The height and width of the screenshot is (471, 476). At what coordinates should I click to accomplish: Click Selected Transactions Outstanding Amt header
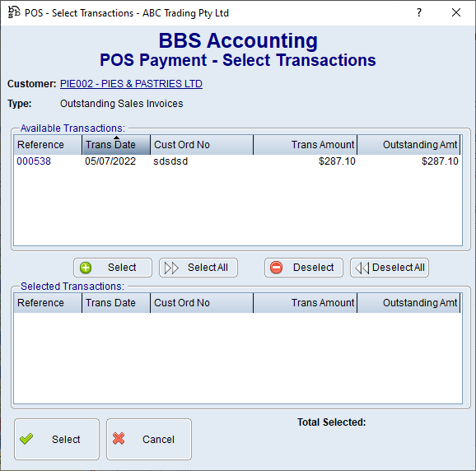pyautogui.click(x=408, y=303)
